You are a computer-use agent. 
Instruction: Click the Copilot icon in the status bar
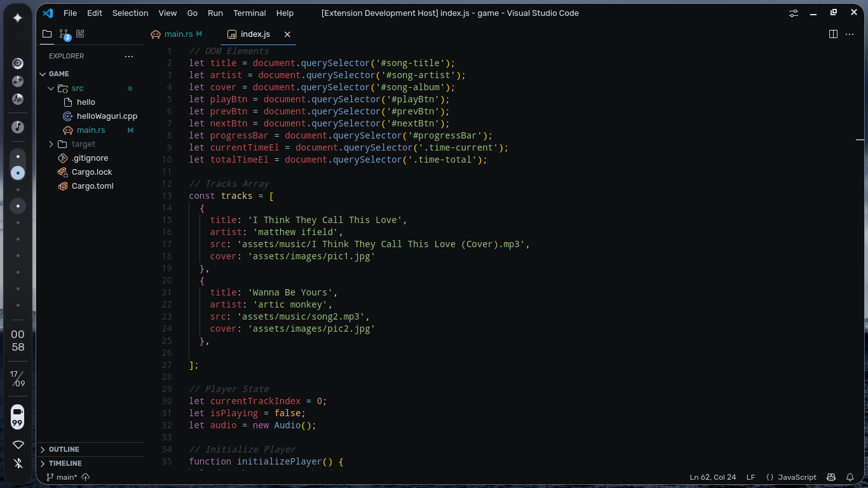(x=831, y=477)
